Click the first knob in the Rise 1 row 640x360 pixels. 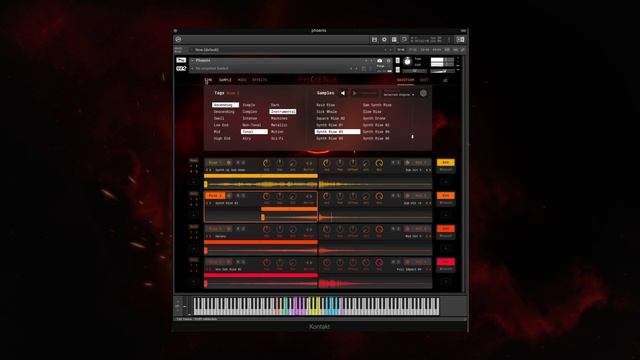[x=267, y=163]
